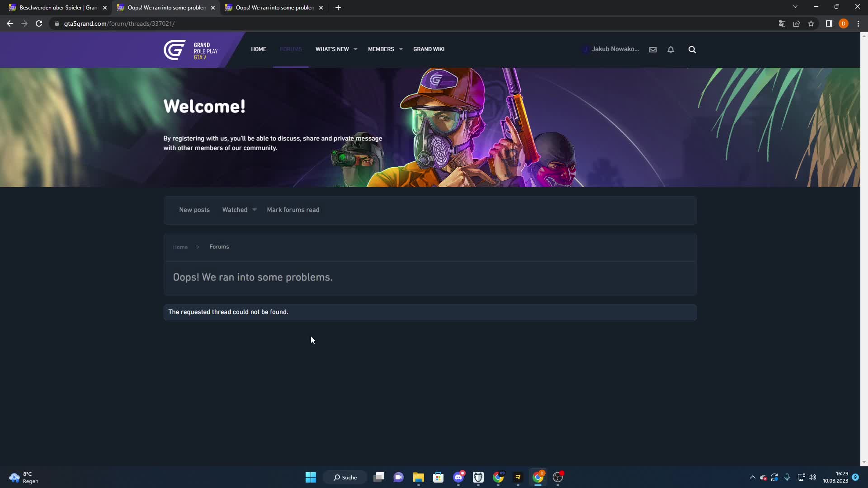Bookmark this page with the star icon

811,23
